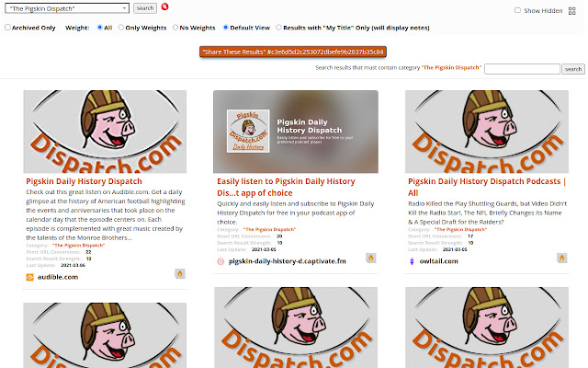Click the captivate.fm site favicon

point(220,261)
